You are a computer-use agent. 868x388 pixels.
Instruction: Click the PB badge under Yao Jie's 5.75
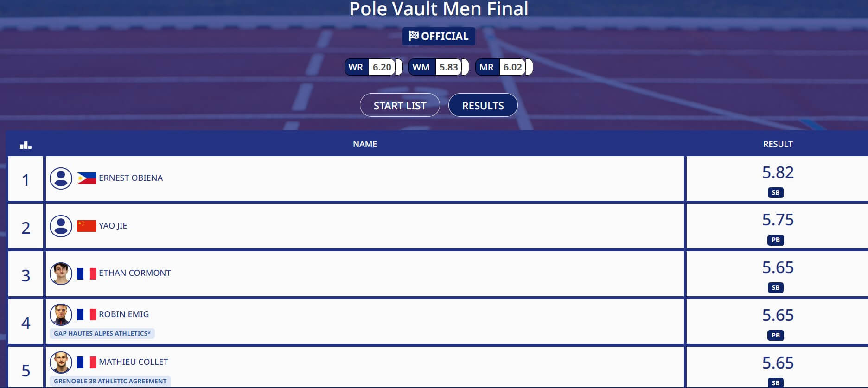[776, 240]
